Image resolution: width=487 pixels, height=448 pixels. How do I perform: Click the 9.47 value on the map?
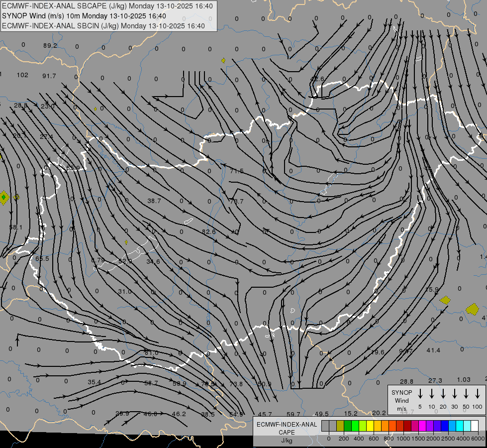[405, 351]
